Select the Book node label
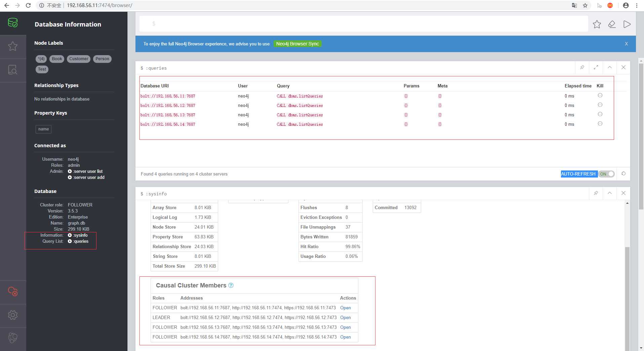This screenshot has height=351, width=644. tap(57, 59)
